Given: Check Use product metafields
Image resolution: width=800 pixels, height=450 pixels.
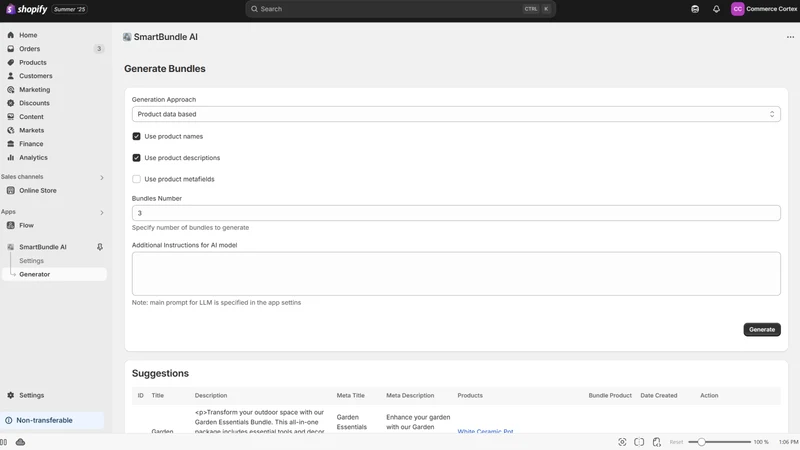Looking at the screenshot, I should click(x=136, y=179).
